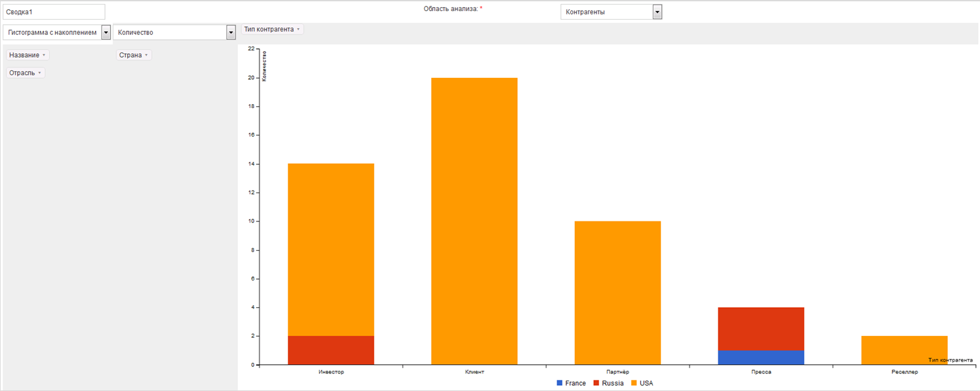The image size is (980, 391).
Task: Click the red Russia segment of Инвестор bar
Action: [x=331, y=350]
